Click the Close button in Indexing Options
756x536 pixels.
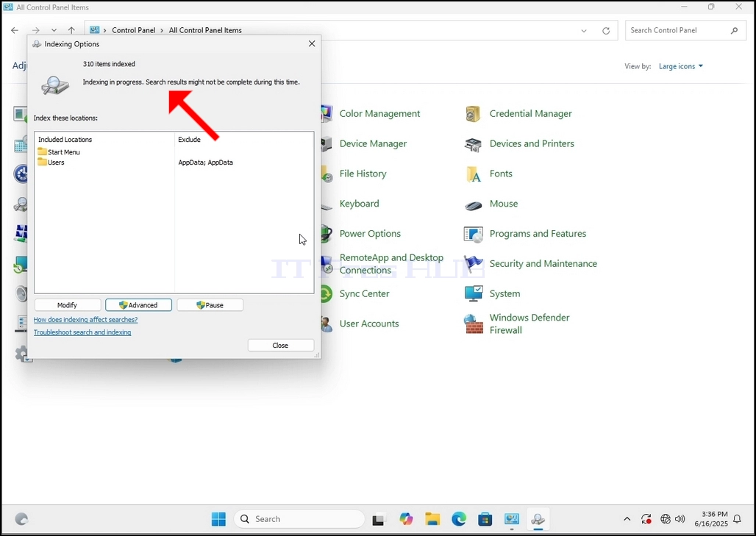[x=281, y=345]
